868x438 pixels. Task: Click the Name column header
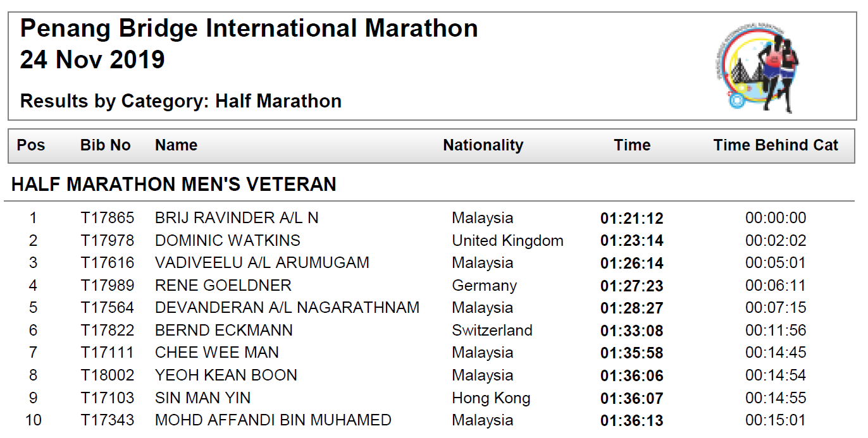click(x=177, y=145)
